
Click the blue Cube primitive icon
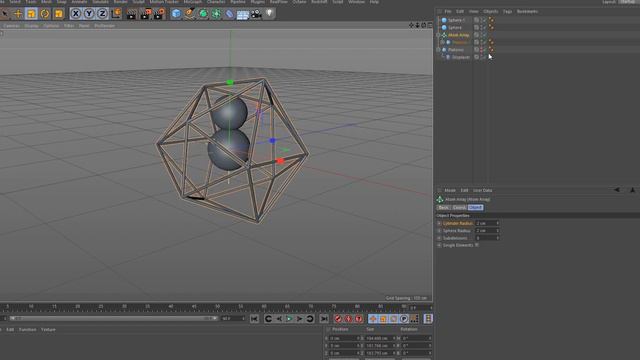pyautogui.click(x=176, y=14)
